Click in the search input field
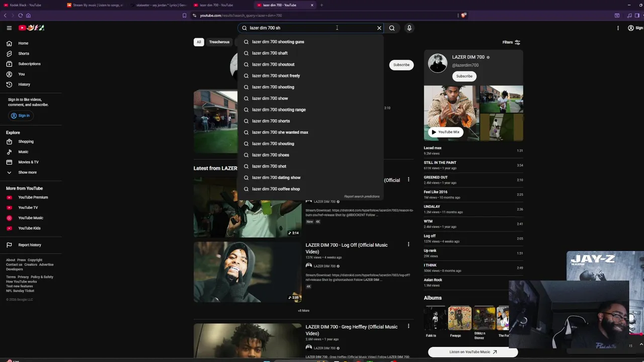 312,28
